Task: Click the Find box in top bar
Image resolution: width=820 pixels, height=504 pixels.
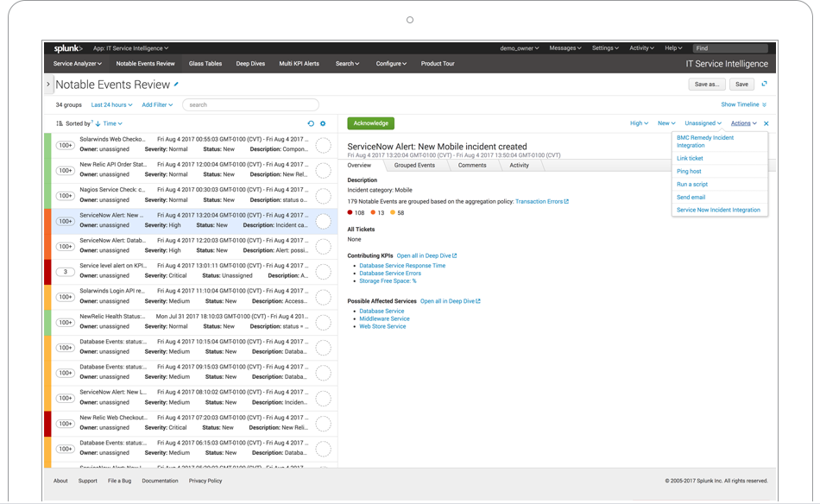Action: tap(730, 48)
